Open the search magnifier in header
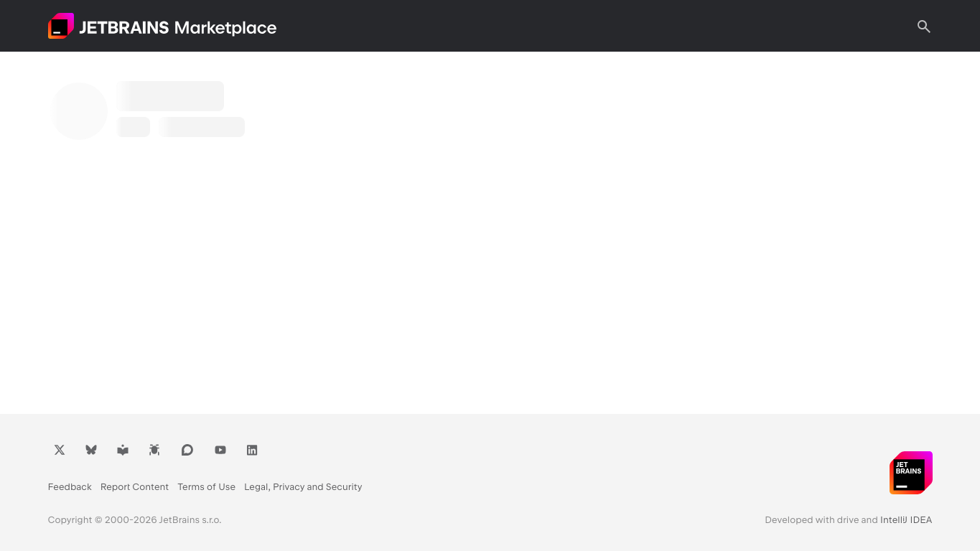980x551 pixels. coord(924,27)
